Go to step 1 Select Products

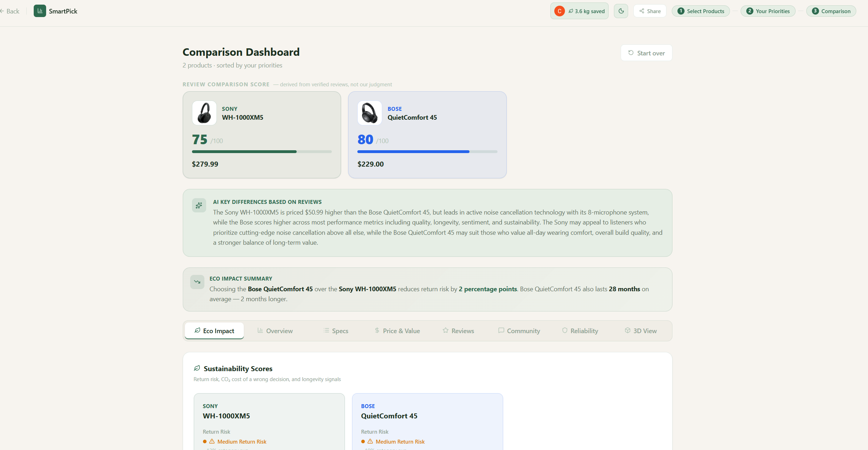click(701, 11)
